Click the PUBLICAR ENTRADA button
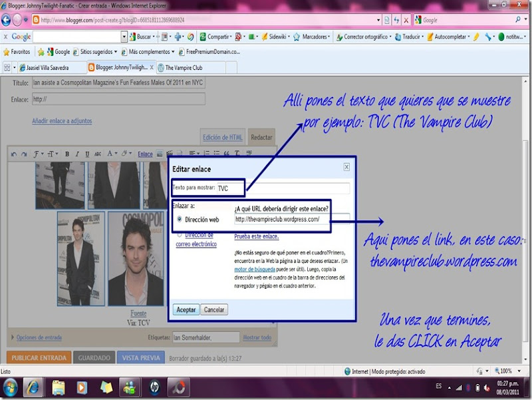This screenshot has width=532, height=400. pos(39,357)
